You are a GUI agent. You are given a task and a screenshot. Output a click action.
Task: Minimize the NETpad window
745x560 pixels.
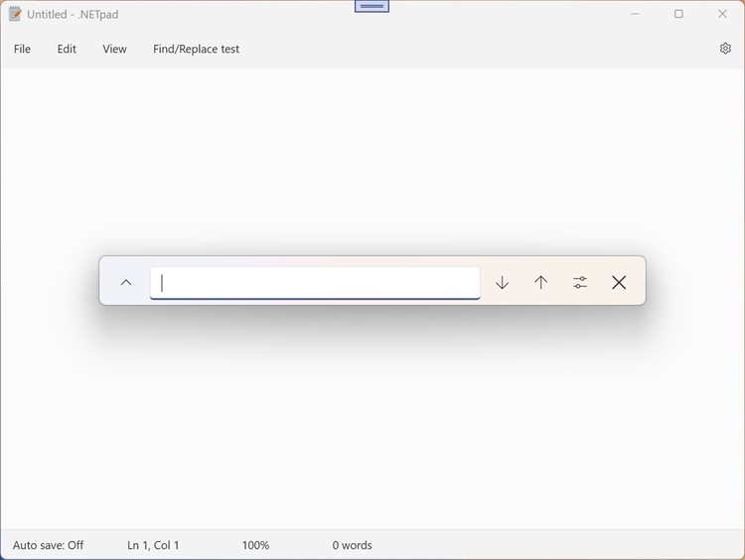(635, 14)
